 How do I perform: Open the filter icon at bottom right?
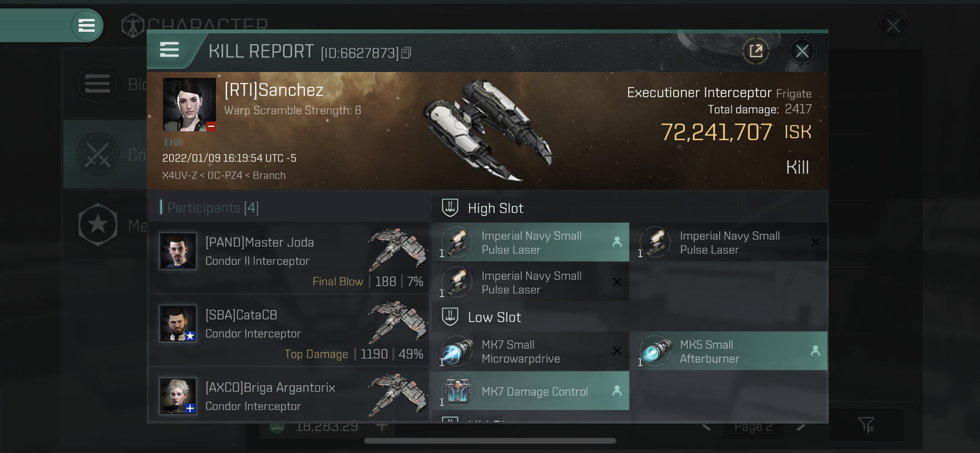[x=866, y=425]
